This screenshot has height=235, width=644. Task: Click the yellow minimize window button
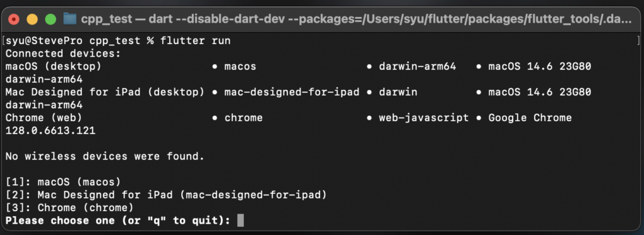[x=32, y=19]
